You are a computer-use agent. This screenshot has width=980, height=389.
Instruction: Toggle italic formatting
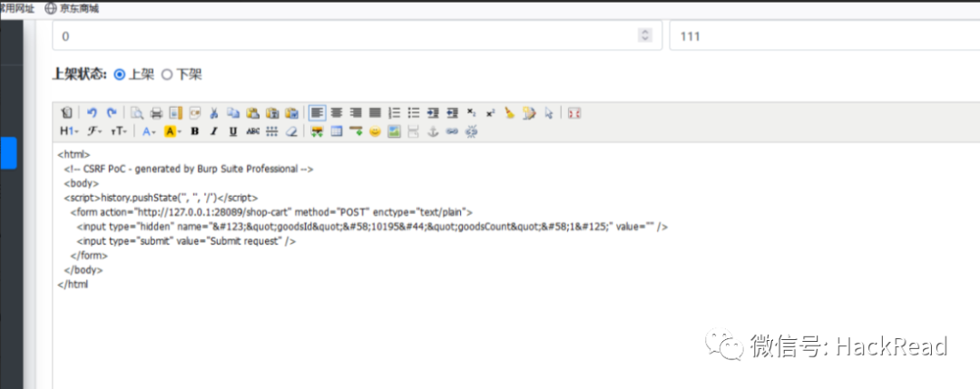pyautogui.click(x=214, y=131)
